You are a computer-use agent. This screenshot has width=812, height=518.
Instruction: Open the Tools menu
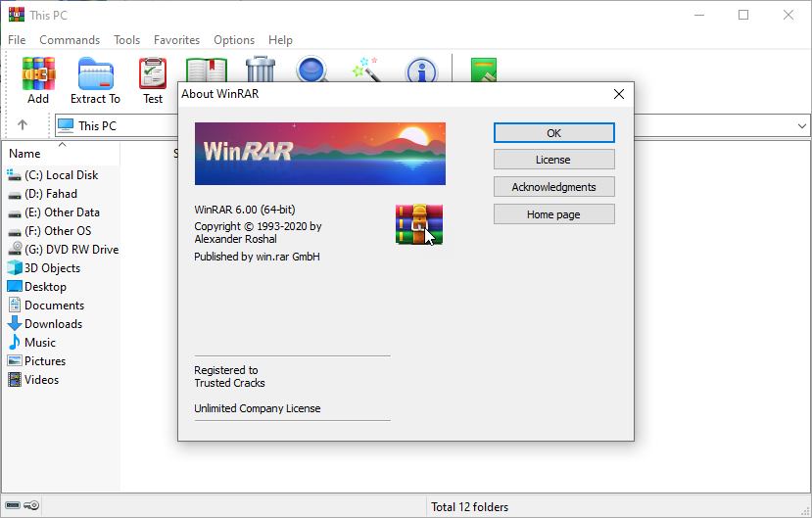(127, 40)
